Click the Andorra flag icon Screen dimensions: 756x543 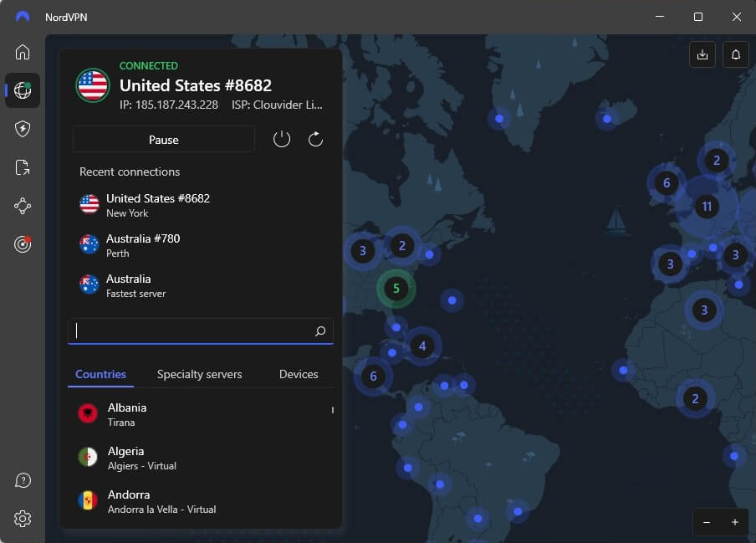click(88, 500)
